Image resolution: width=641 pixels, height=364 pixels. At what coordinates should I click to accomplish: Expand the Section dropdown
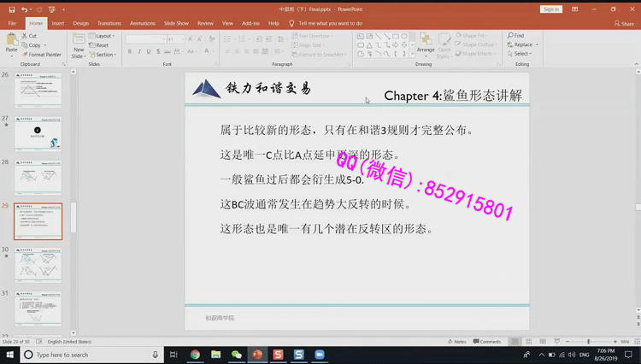(103, 55)
